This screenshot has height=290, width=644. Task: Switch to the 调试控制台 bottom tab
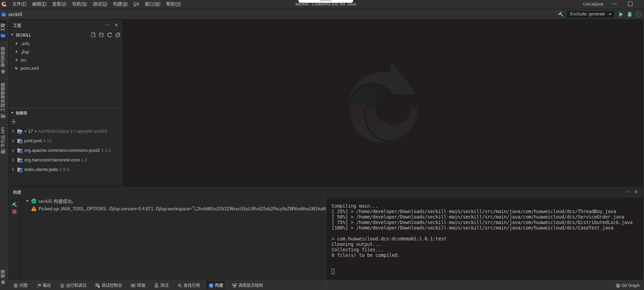click(109, 285)
